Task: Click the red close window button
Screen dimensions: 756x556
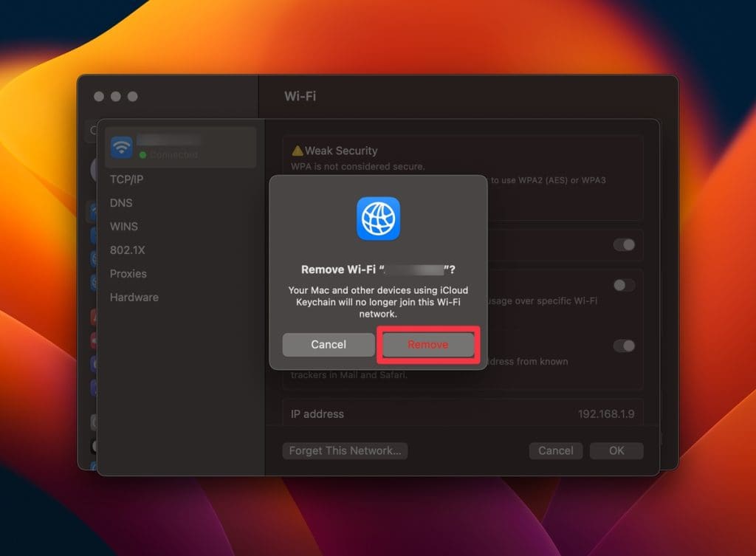Action: point(99,97)
